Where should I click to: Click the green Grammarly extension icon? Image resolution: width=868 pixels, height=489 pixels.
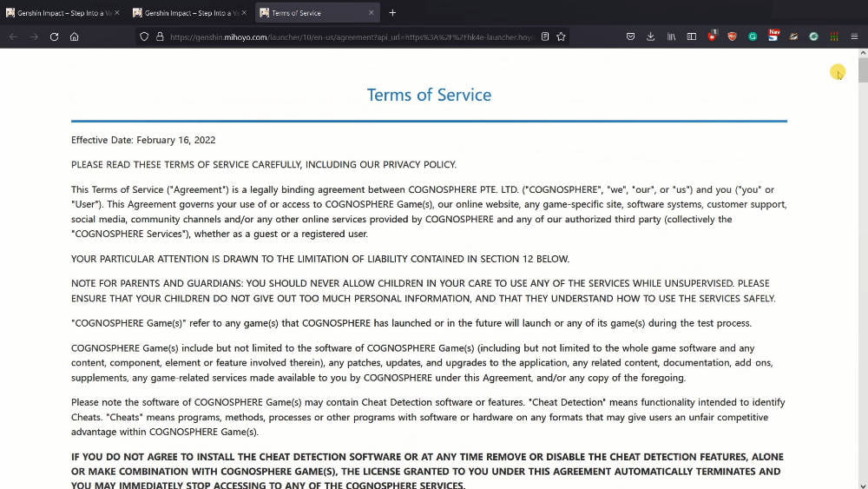[x=753, y=36]
